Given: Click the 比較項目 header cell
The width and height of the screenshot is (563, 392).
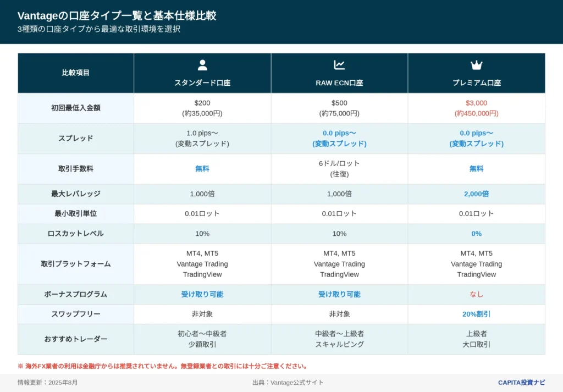Looking at the screenshot, I should pos(76,73).
